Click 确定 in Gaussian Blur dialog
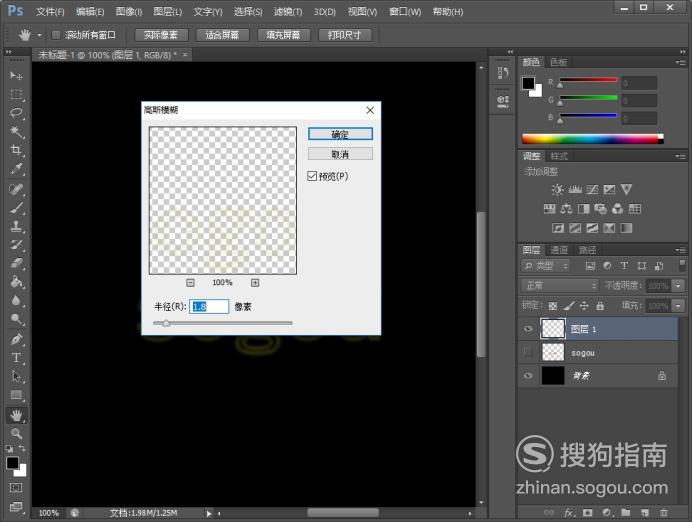 point(340,134)
